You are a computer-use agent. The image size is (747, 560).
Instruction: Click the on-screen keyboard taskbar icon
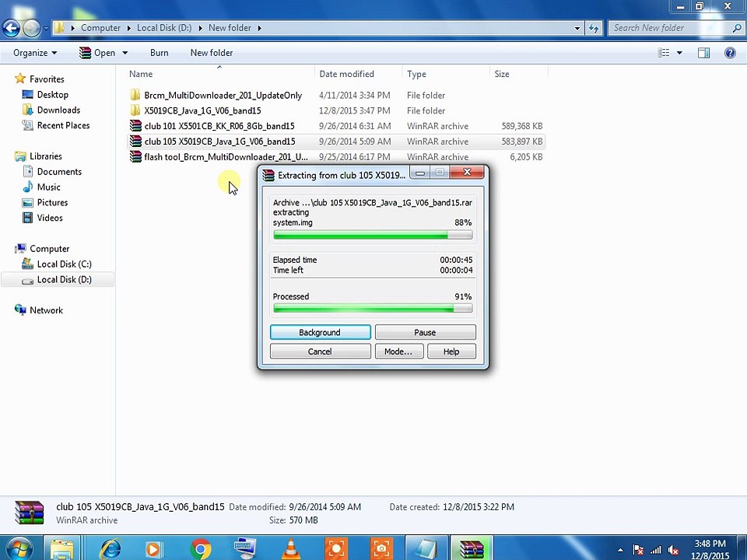[x=245, y=549]
